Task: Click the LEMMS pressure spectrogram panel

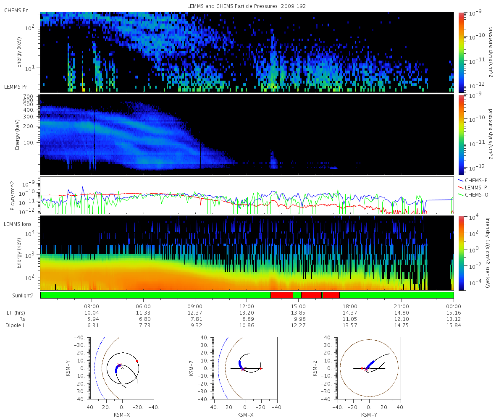Action: click(x=247, y=134)
